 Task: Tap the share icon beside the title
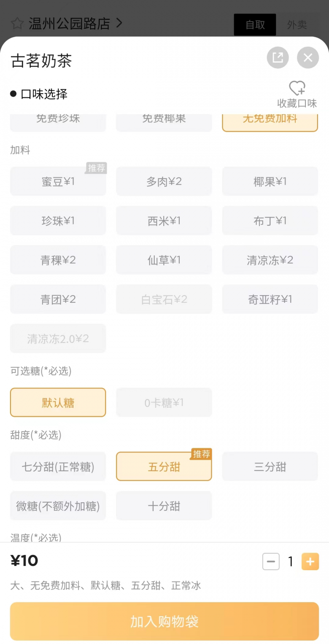(x=278, y=57)
